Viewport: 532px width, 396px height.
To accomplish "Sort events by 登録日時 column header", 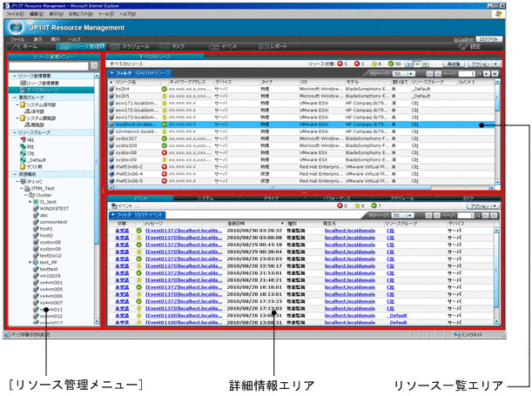I will point(255,224).
